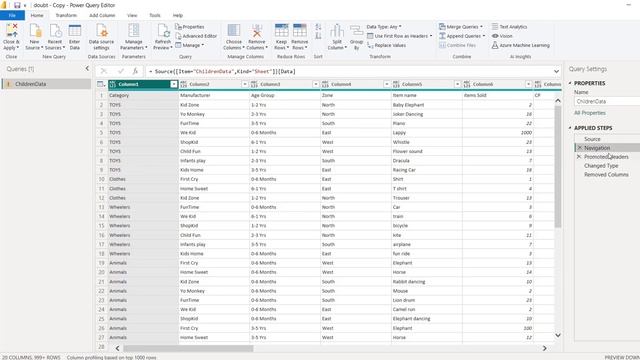Screen dimensions: 640x360
Task: Click the Choose Columns icon
Action: 233,31
